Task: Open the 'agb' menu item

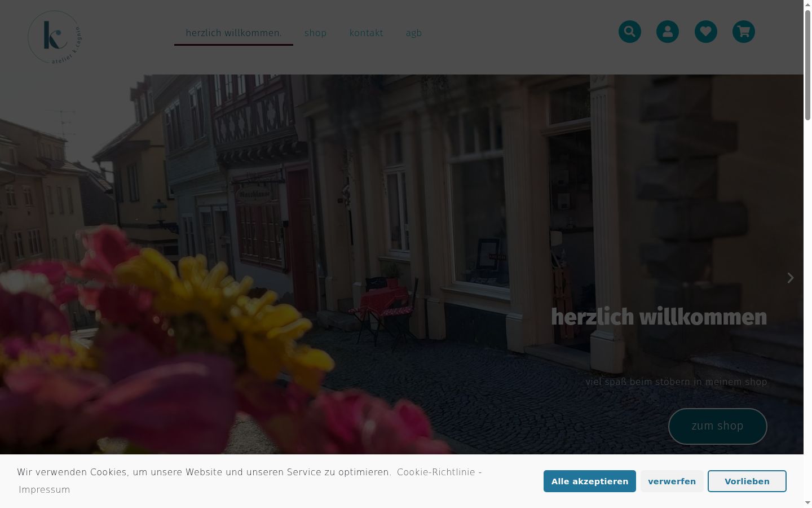Action: click(414, 33)
